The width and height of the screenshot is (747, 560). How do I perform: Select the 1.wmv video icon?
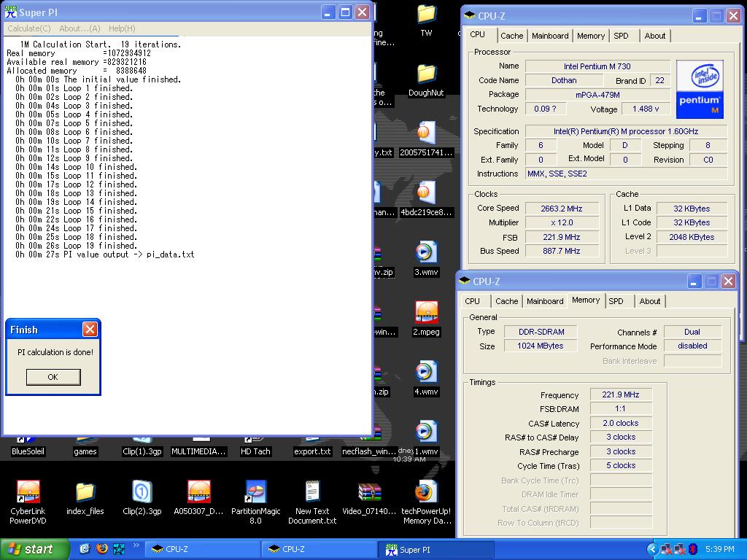click(x=426, y=432)
